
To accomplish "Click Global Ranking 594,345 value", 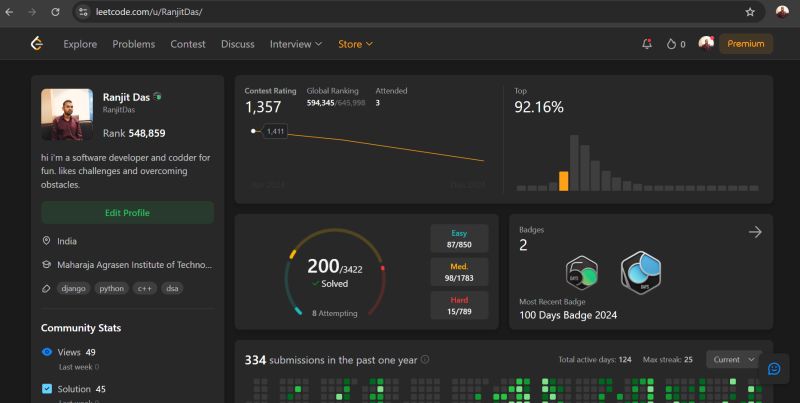I will 320,103.
